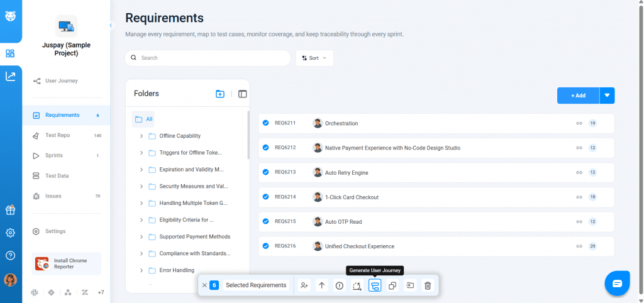Uncheck the Auto Retry Engine requirement checkbox
The width and height of the screenshot is (644, 303).
coord(265,172)
